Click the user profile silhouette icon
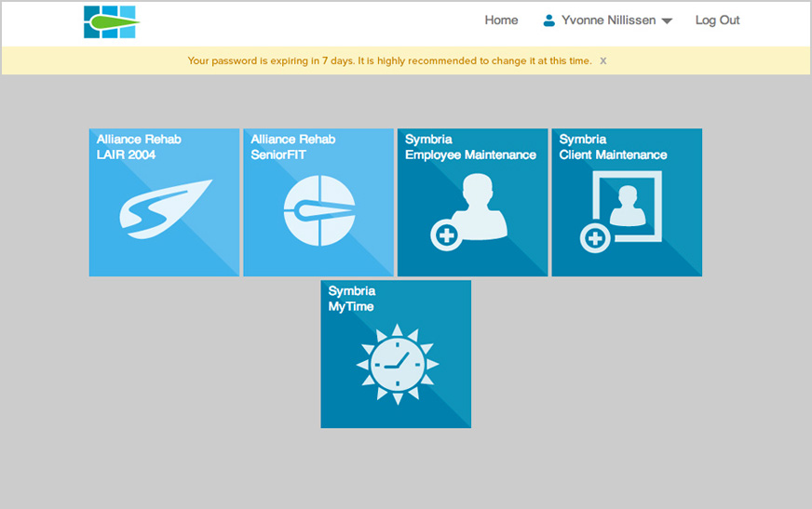This screenshot has width=812, height=509. coord(548,20)
